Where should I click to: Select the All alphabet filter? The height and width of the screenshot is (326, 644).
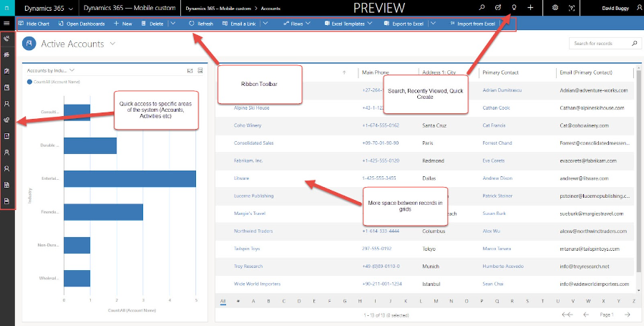[223, 302]
